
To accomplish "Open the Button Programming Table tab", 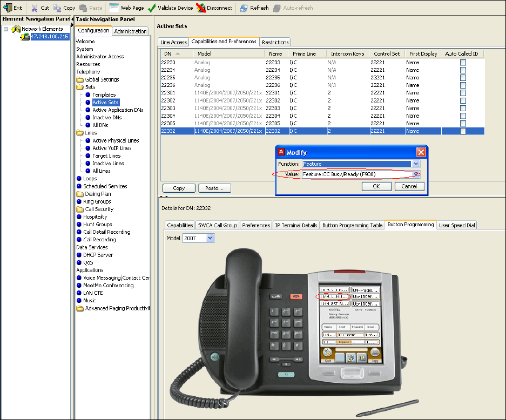I will pos(353,225).
